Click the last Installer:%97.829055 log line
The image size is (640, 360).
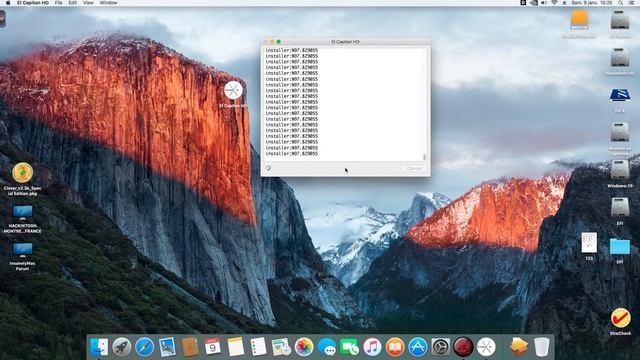click(x=291, y=154)
